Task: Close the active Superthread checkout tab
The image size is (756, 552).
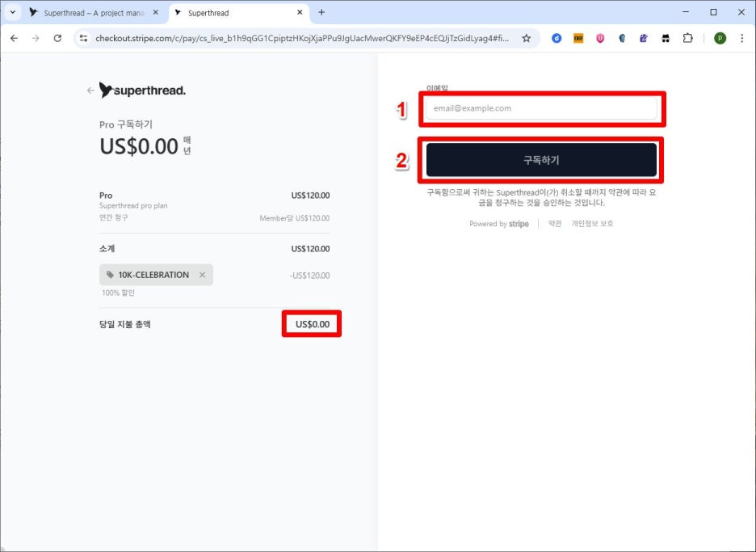Action: coord(300,13)
